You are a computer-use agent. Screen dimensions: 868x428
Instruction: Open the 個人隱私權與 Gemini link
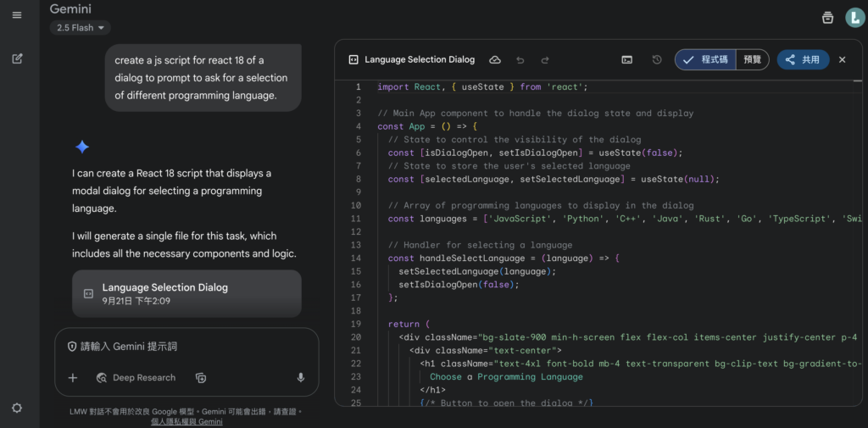186,421
